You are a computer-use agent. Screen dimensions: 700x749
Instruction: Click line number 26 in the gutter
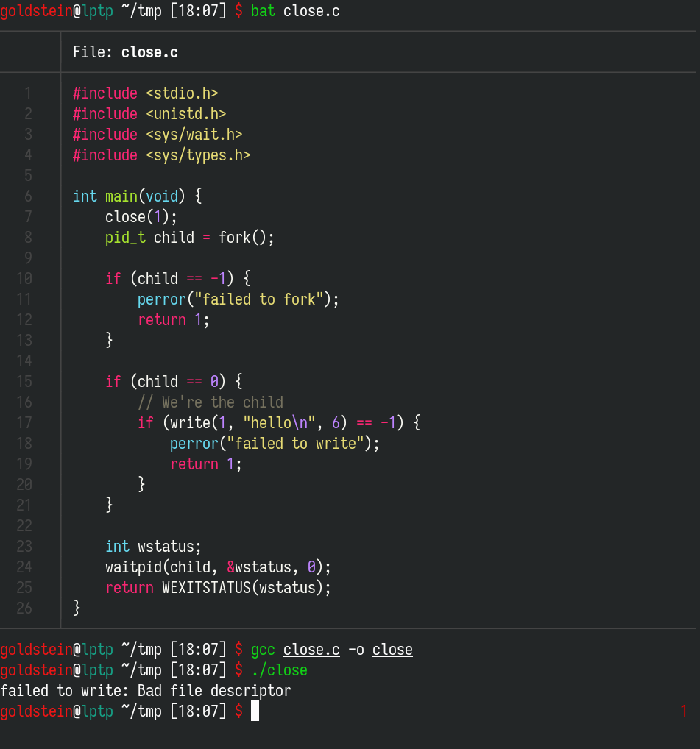[x=24, y=608]
